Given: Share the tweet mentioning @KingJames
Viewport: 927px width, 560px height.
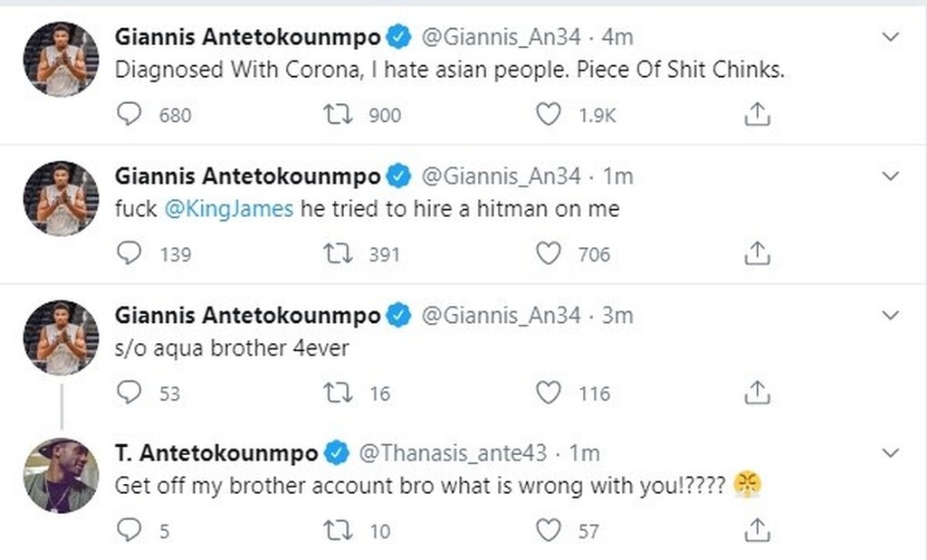Looking at the screenshot, I should pyautogui.click(x=756, y=253).
